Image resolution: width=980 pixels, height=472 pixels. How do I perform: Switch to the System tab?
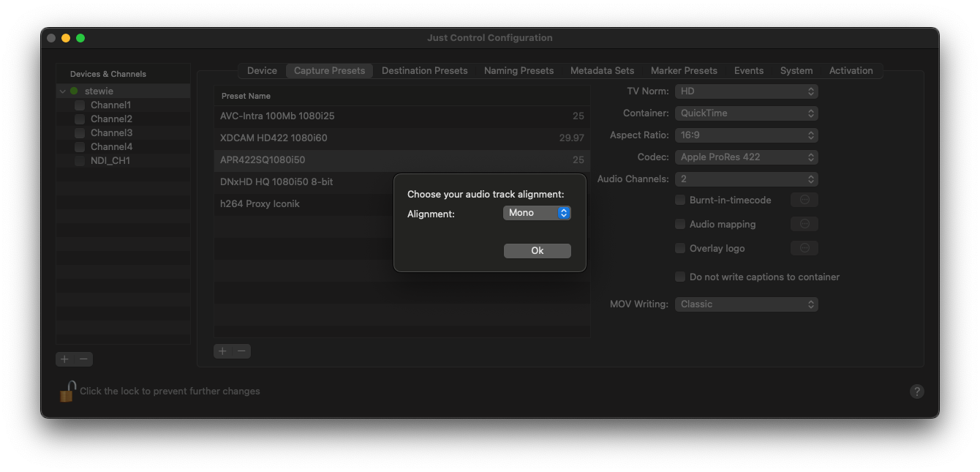(796, 71)
